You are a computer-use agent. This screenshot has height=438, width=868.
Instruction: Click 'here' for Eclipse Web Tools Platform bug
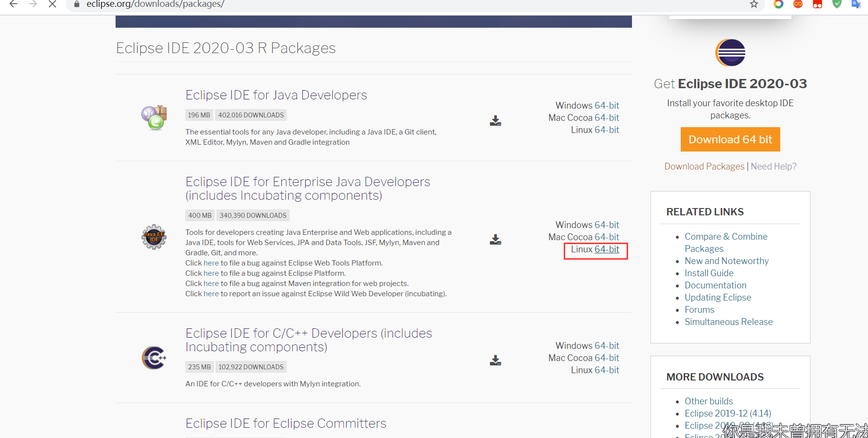(x=211, y=263)
